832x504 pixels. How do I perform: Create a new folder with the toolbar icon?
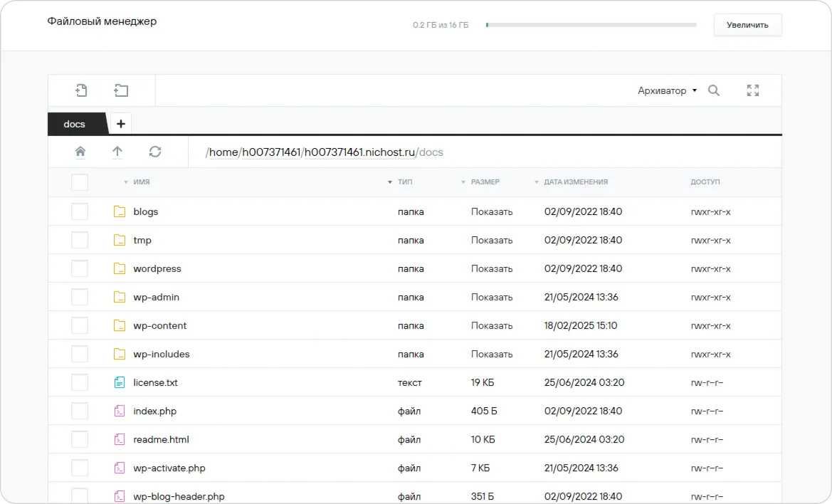point(121,90)
